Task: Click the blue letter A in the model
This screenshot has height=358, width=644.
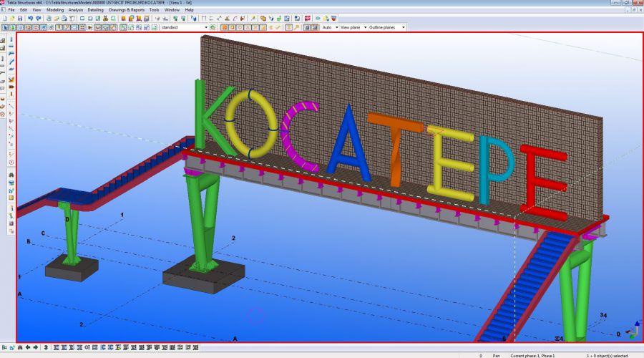Action: [349, 143]
